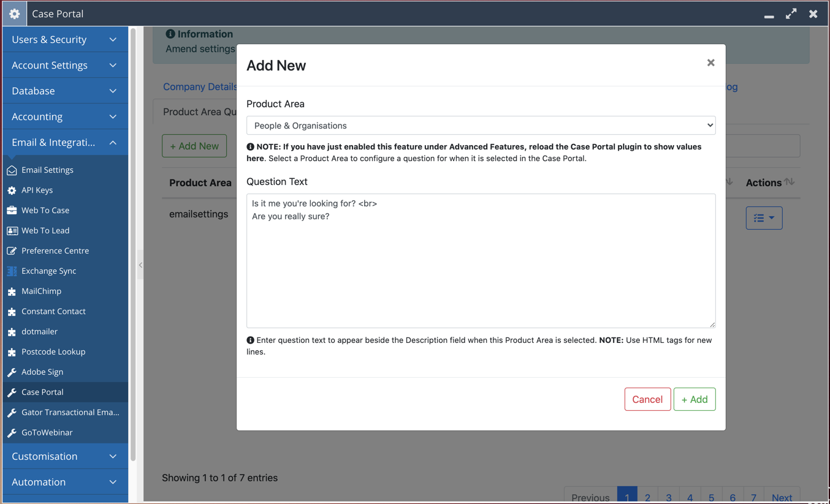Click the textarea resize handle corner
Screen dimensions: 830x504
coord(712,324)
